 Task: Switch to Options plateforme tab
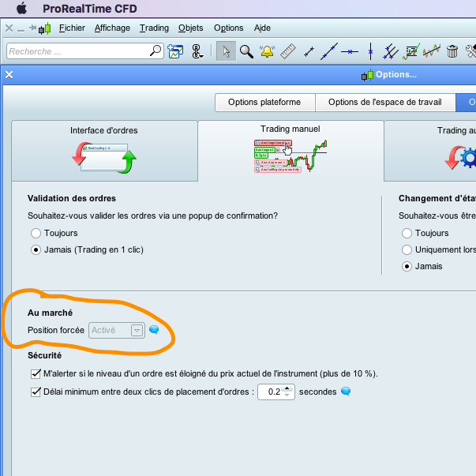point(264,103)
